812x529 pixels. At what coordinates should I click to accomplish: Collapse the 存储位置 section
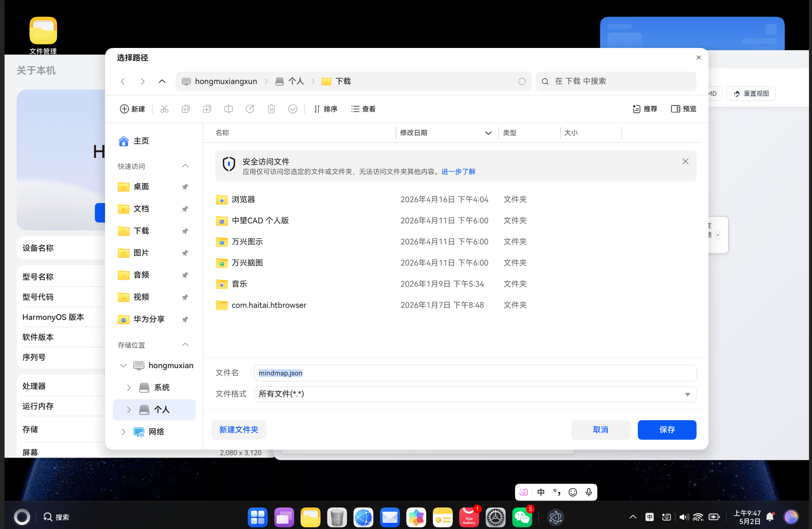185,345
